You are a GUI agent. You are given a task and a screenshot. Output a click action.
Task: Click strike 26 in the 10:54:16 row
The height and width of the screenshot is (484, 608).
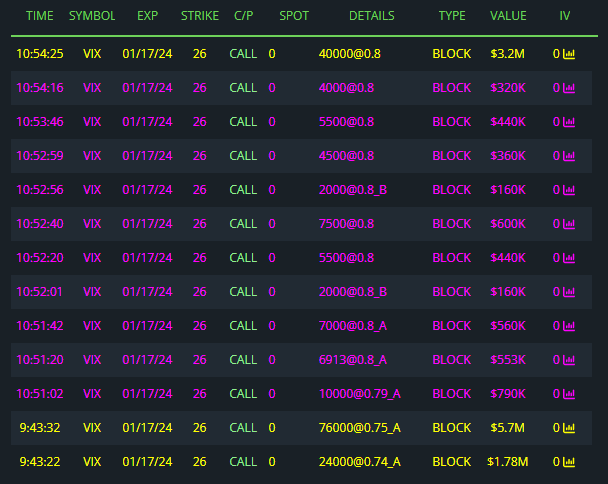pyautogui.click(x=200, y=88)
